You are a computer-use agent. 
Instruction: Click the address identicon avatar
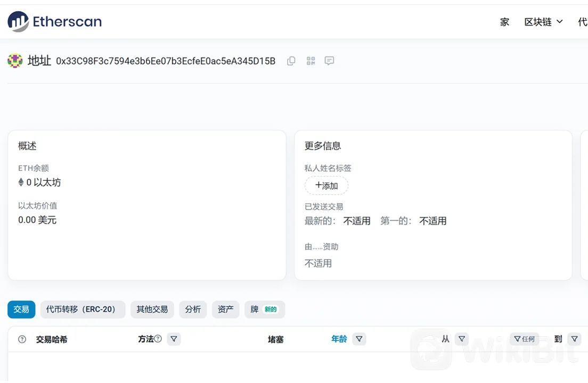point(14,61)
